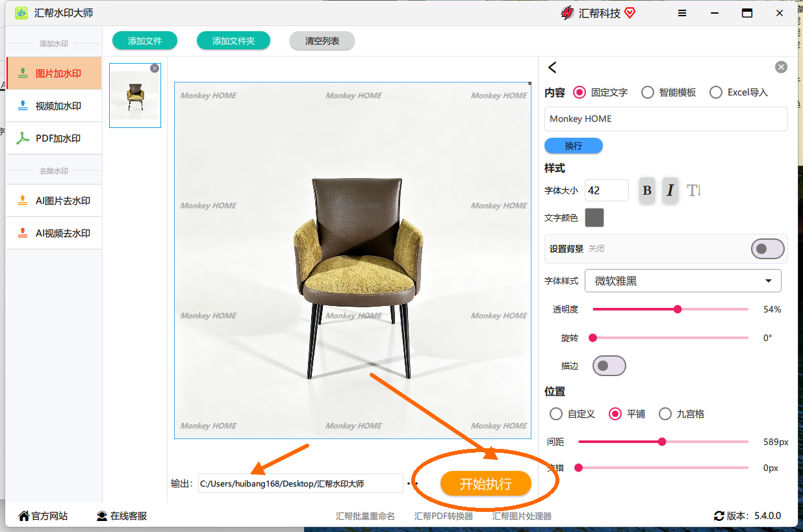This screenshot has height=532, width=803.
Task: Close the watermark settings panel
Action: coord(781,67)
